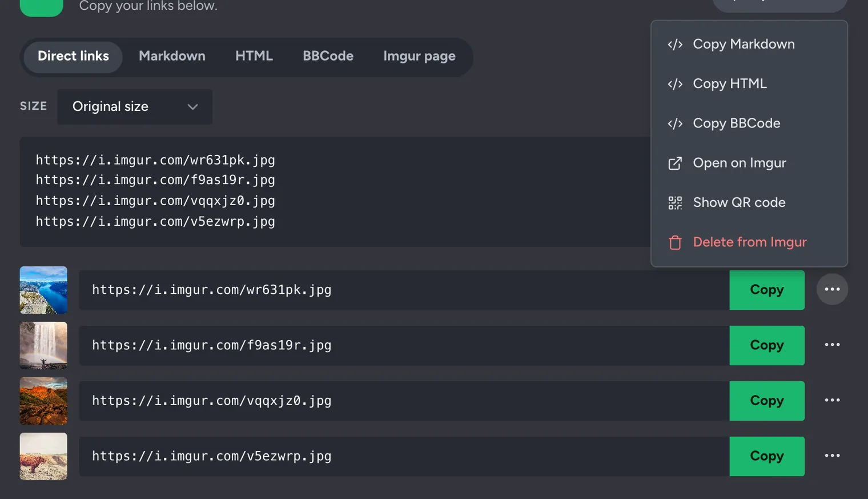
Task: Click the combined links text box
Action: point(335,191)
